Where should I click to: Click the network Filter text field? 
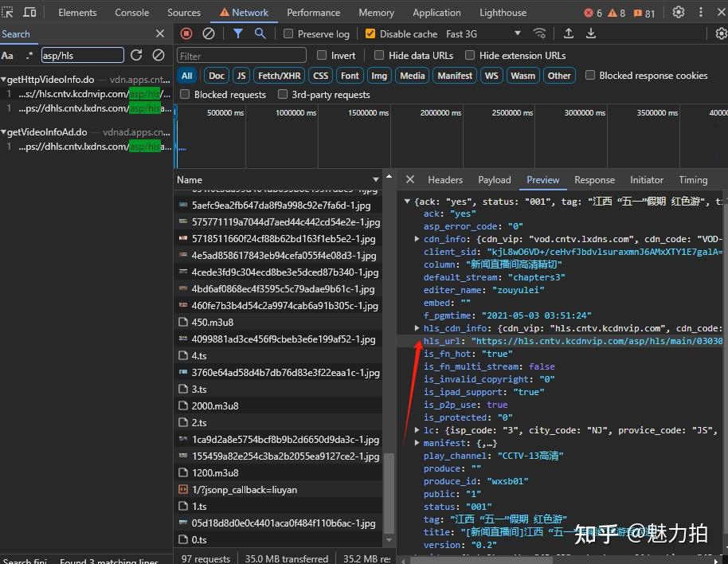pyautogui.click(x=241, y=56)
